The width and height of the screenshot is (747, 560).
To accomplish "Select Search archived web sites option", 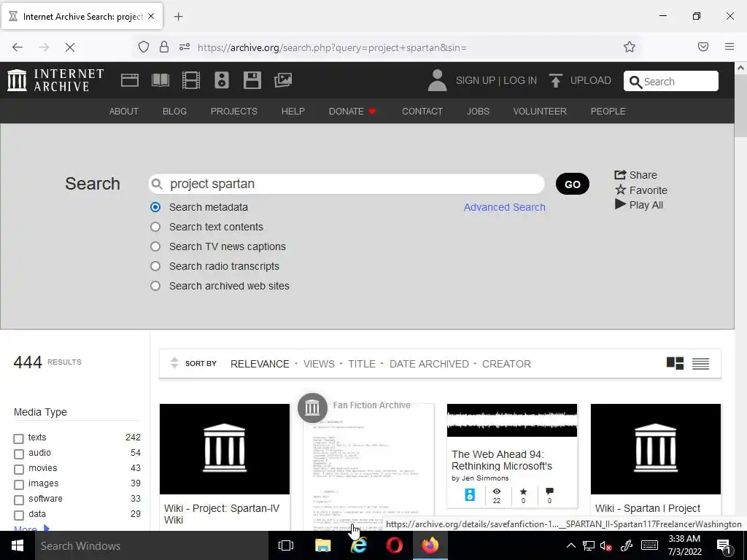I will (x=155, y=286).
